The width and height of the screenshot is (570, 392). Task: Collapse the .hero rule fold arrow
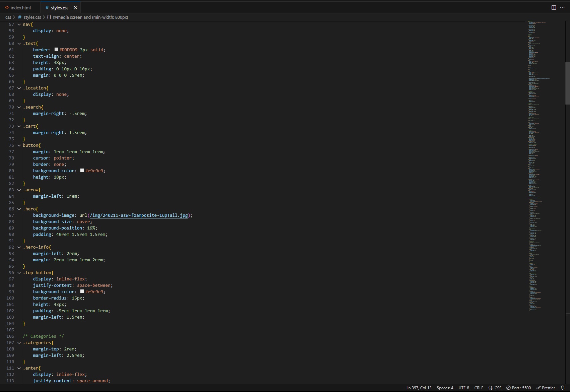click(19, 209)
